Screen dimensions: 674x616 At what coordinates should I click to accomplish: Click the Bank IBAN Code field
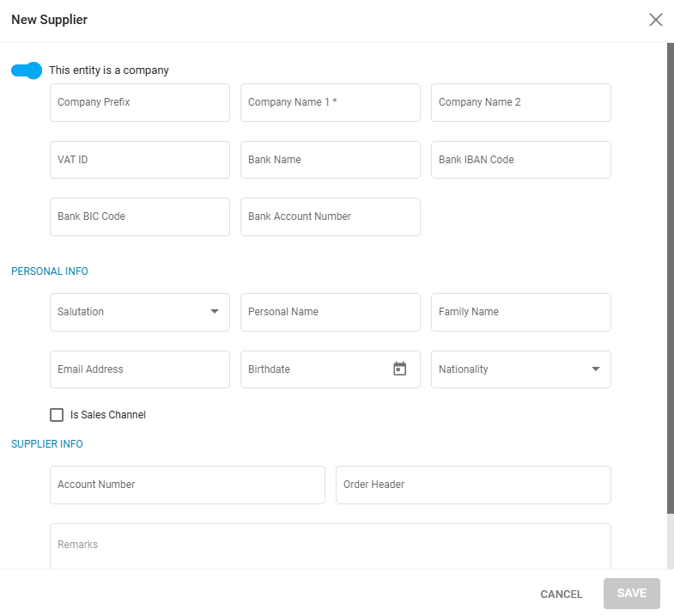[520, 160]
